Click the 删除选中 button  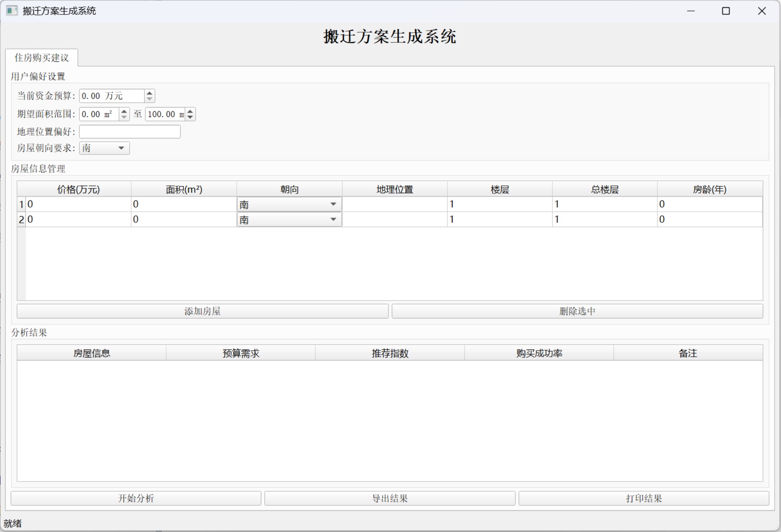[x=577, y=311]
